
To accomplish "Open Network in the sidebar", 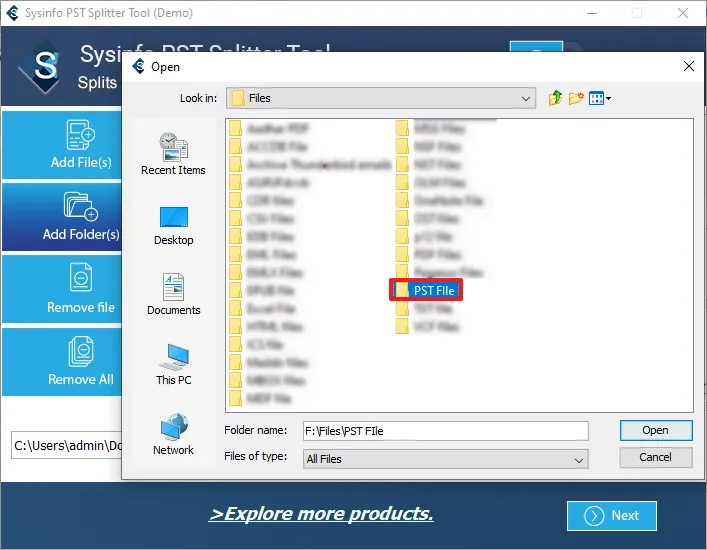I will click(174, 434).
